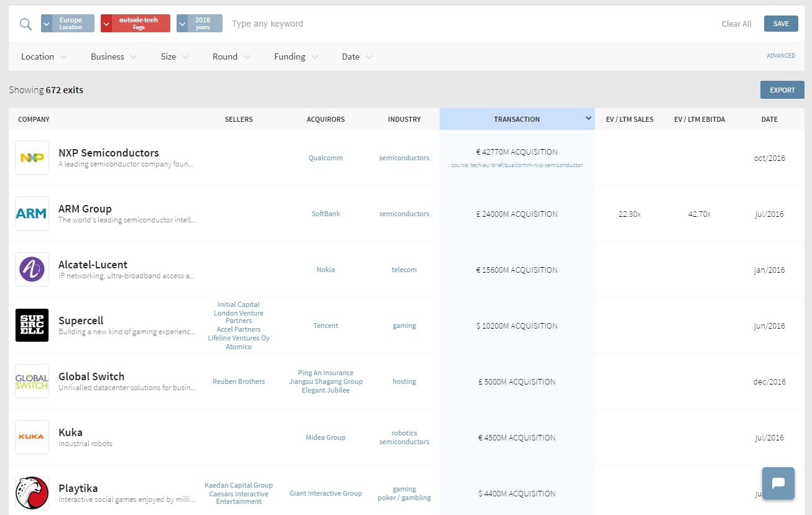Expand the outside tech tag arrow

(106, 24)
